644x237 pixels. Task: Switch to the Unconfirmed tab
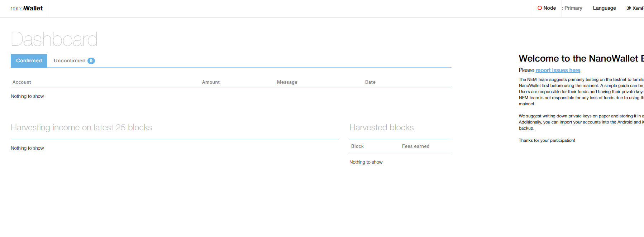(x=74, y=61)
